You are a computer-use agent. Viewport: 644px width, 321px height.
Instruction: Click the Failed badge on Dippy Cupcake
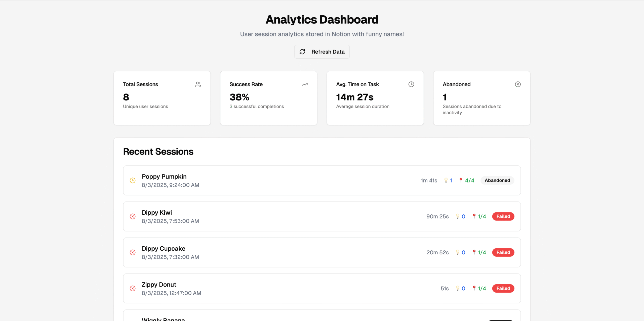tap(503, 252)
